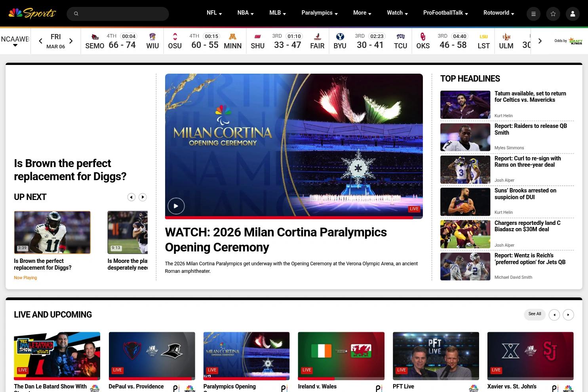Go to next scoreboard date after Mar 06
This screenshot has width=588, height=392.
pyautogui.click(x=71, y=41)
